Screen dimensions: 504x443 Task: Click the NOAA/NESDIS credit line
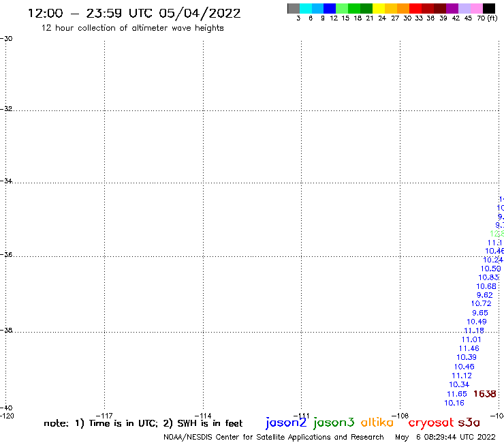click(274, 437)
